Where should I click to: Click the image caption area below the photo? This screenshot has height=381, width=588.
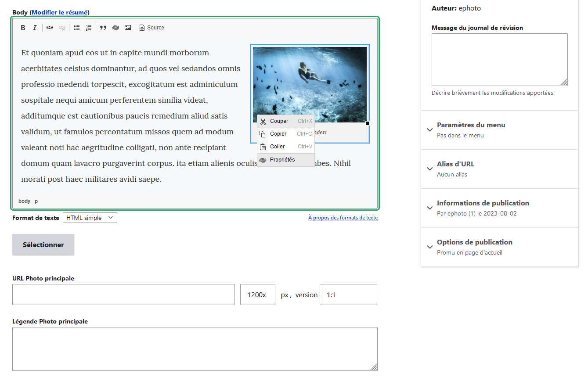(342, 133)
